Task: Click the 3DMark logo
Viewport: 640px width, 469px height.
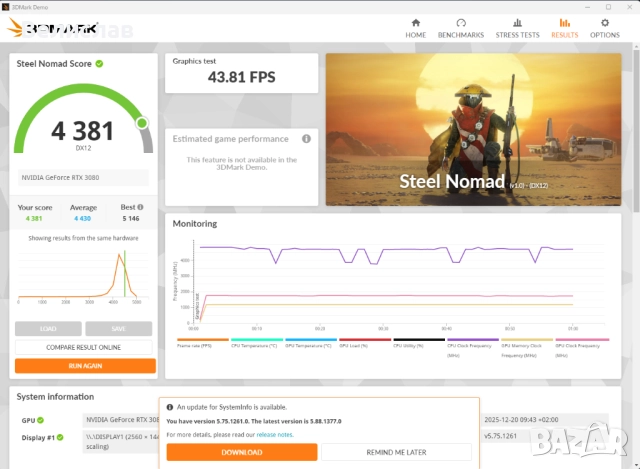Action: coord(53,28)
